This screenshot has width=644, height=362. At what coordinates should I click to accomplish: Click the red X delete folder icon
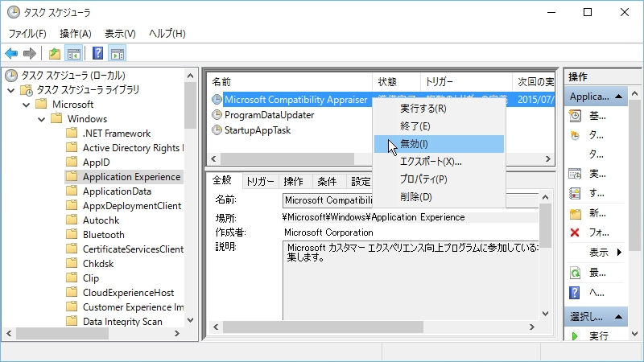point(575,232)
